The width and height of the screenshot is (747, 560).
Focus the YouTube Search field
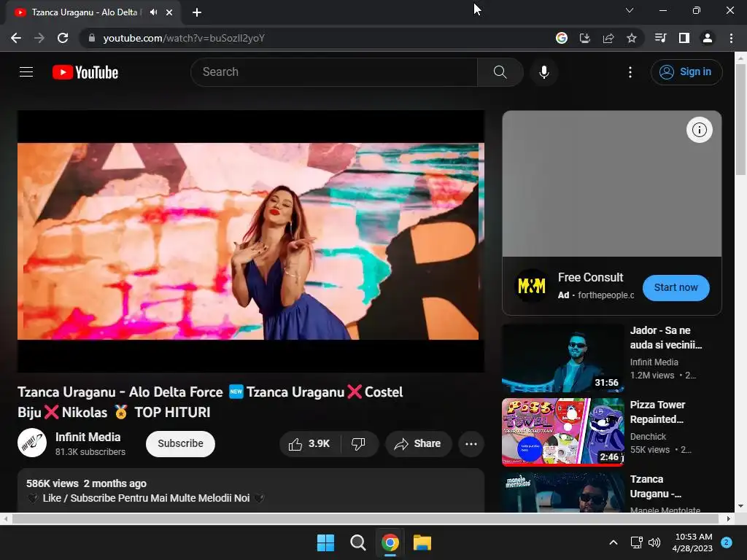(334, 72)
